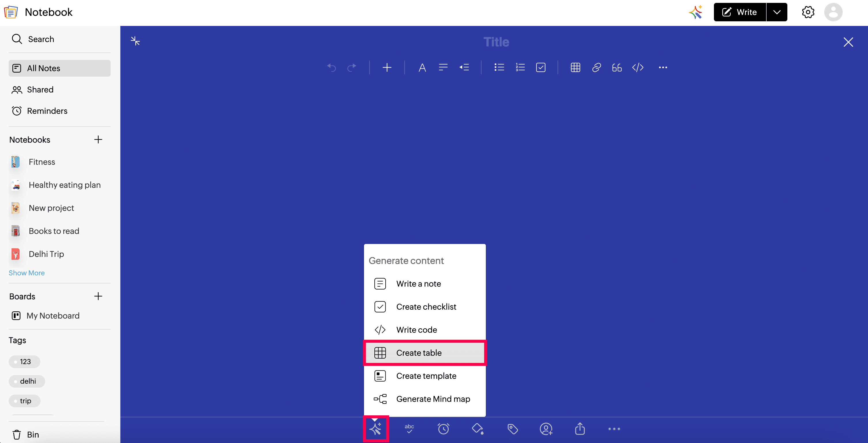
Task: Select Write code option
Action: coord(424,330)
